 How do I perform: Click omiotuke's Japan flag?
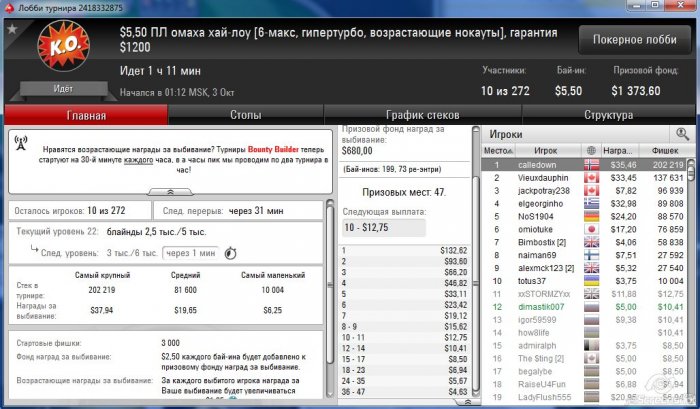tap(592, 230)
